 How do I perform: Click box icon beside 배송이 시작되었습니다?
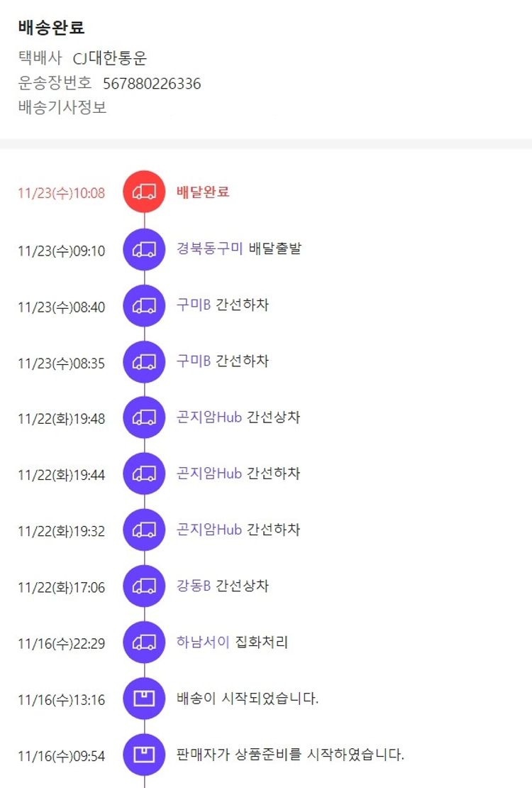(x=144, y=699)
